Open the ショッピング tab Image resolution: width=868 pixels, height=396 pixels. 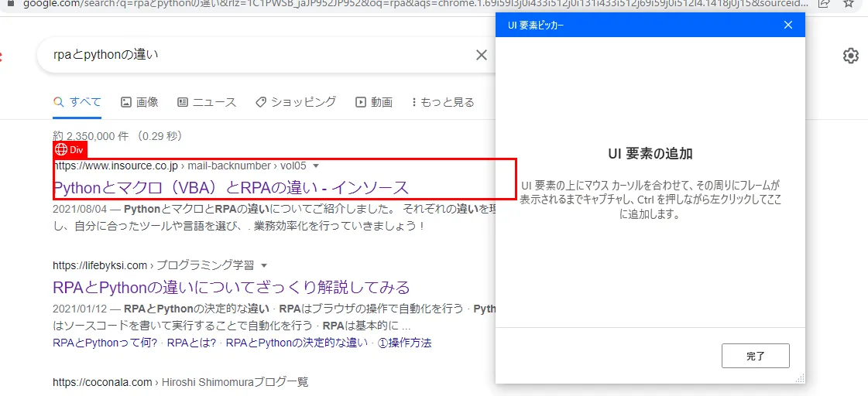[x=296, y=102]
